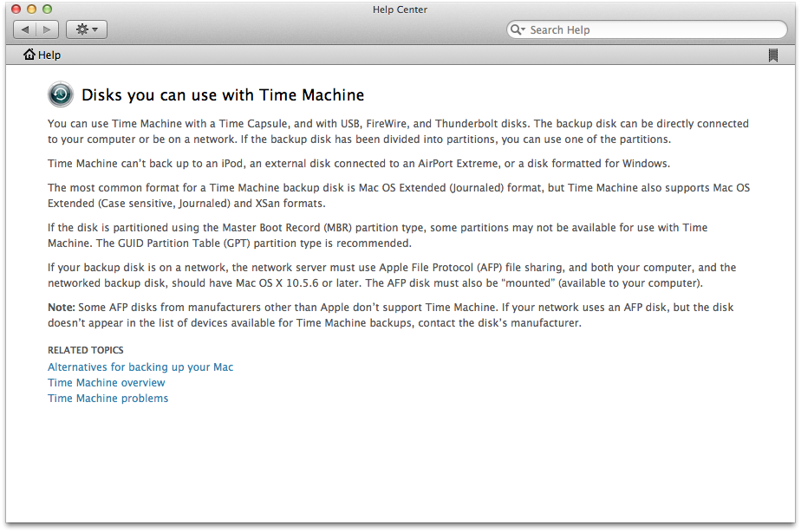The width and height of the screenshot is (801, 532).
Task: Open the search magnifier options dropdown
Action: pyautogui.click(x=518, y=29)
